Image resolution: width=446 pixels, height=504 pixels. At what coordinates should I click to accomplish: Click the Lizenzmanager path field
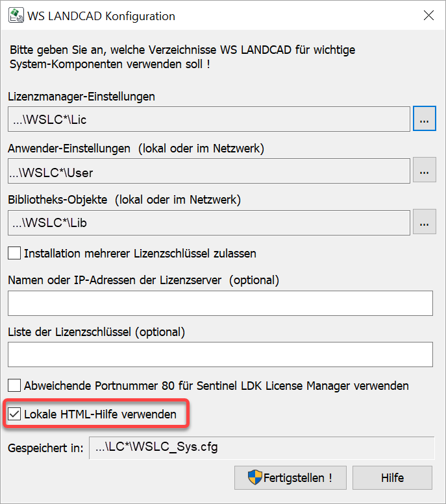pos(209,119)
